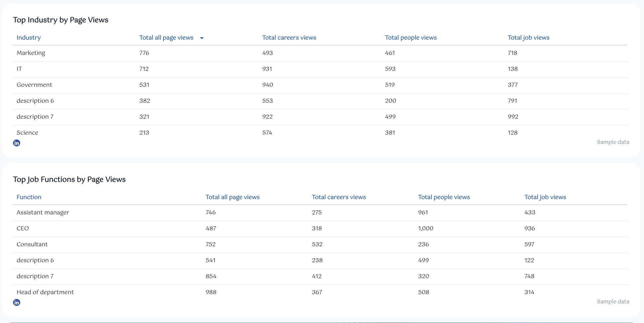Sort Job Functions by Function name
Viewport: 644px width, 323px height.
[x=29, y=197]
